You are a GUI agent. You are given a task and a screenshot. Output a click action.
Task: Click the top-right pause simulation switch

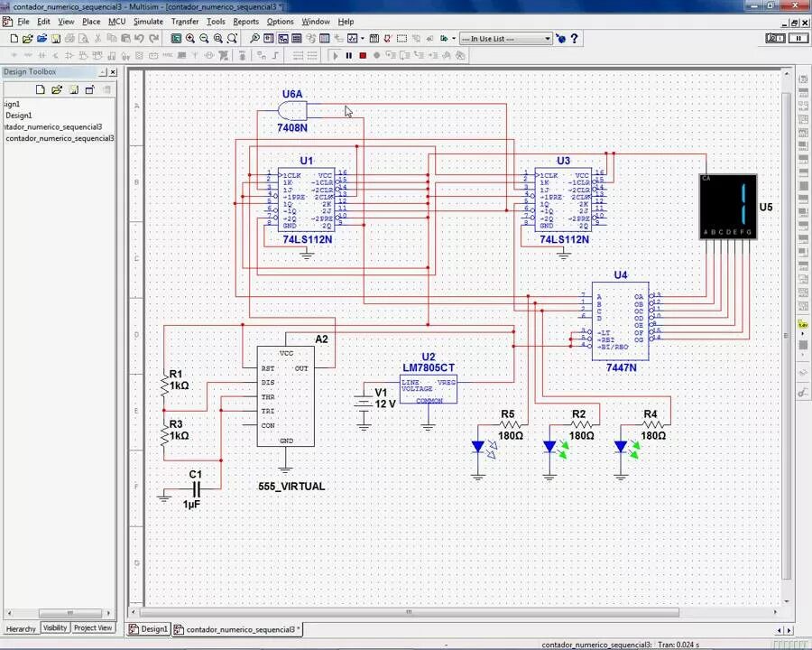[x=798, y=38]
